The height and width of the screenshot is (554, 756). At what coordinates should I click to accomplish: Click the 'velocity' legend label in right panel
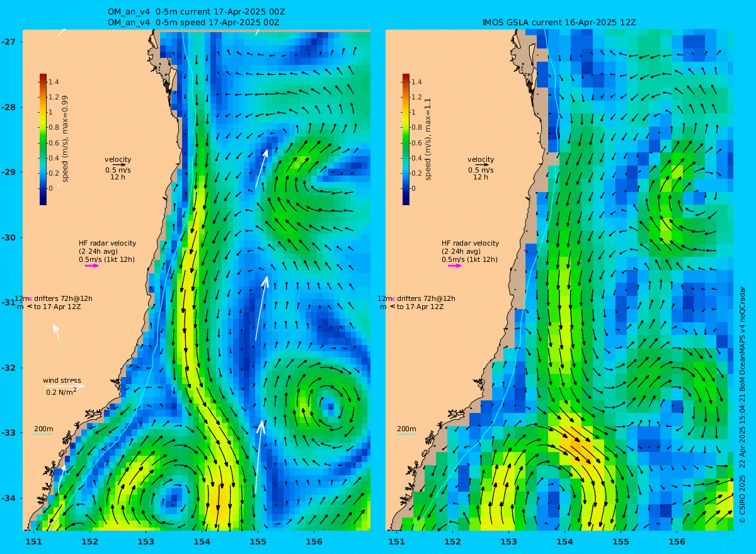[x=481, y=159]
